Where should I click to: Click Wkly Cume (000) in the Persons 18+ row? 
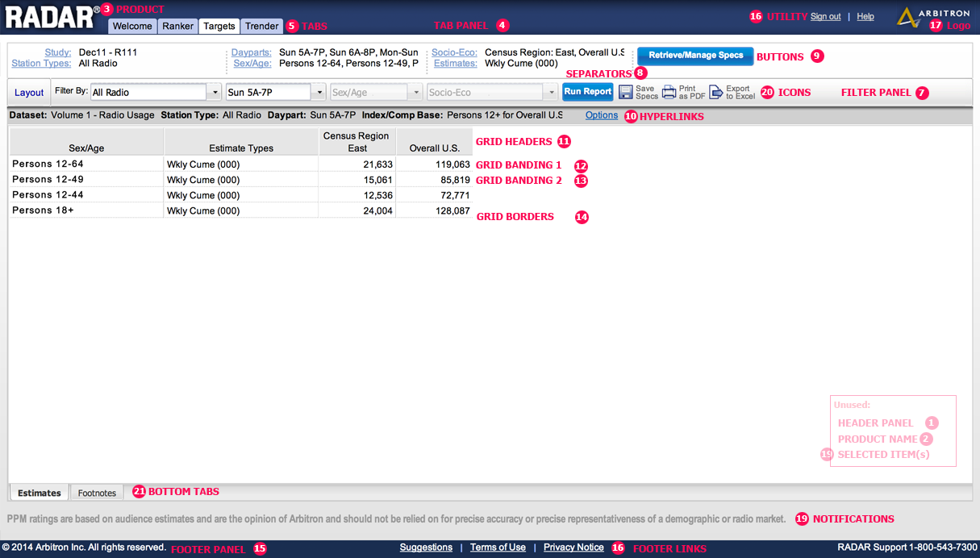tap(203, 210)
